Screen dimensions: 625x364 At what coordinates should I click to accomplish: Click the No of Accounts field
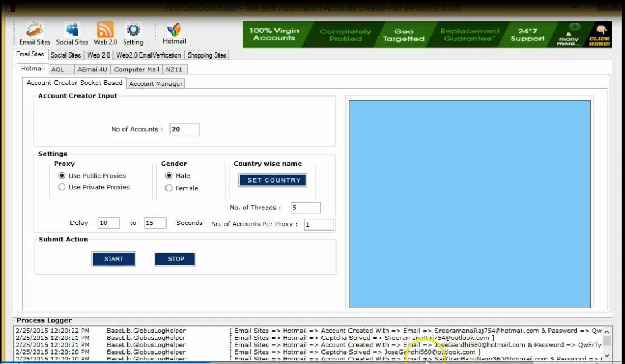tap(184, 129)
